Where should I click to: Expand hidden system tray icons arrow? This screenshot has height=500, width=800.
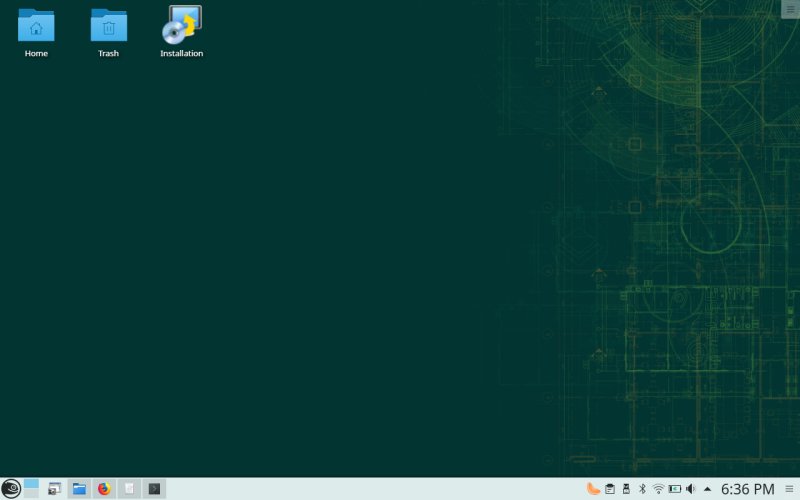tap(708, 489)
